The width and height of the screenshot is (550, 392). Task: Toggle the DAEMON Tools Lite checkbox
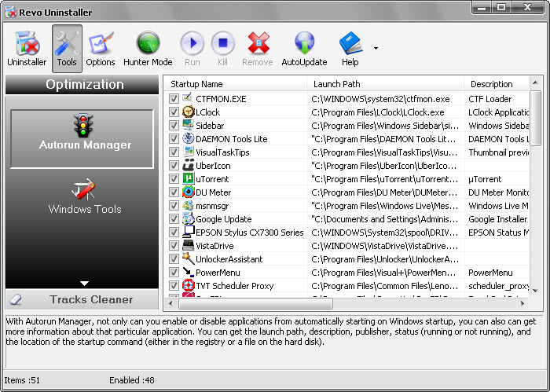pyautogui.click(x=174, y=139)
